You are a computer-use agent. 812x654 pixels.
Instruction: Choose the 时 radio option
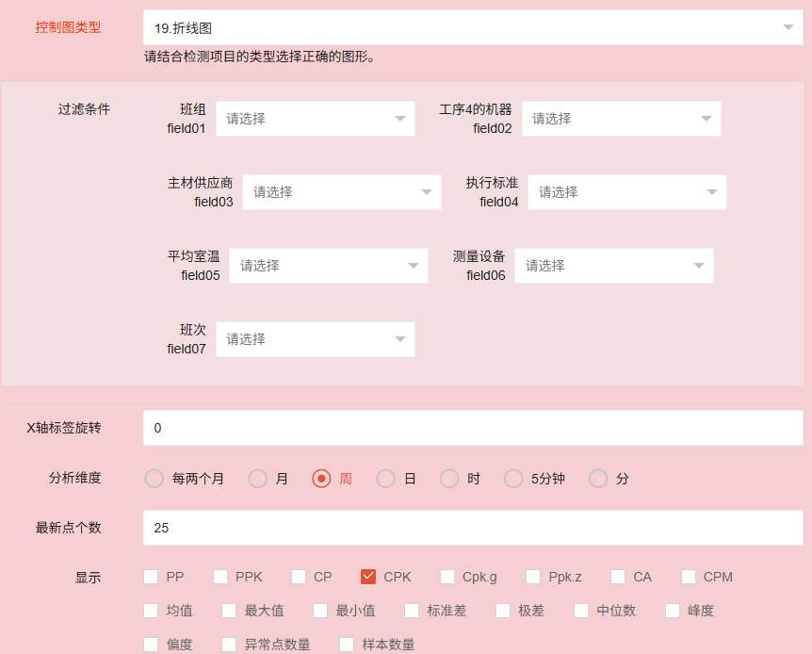click(x=449, y=479)
